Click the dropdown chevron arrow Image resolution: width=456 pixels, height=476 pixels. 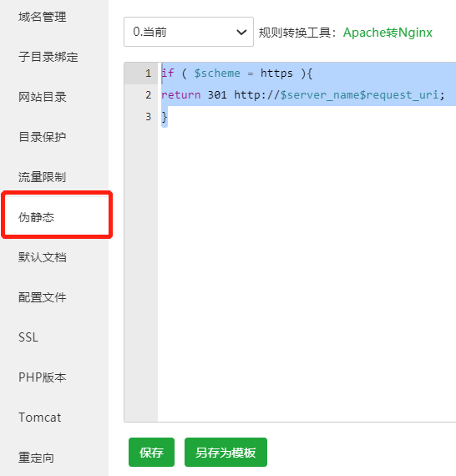(241, 33)
